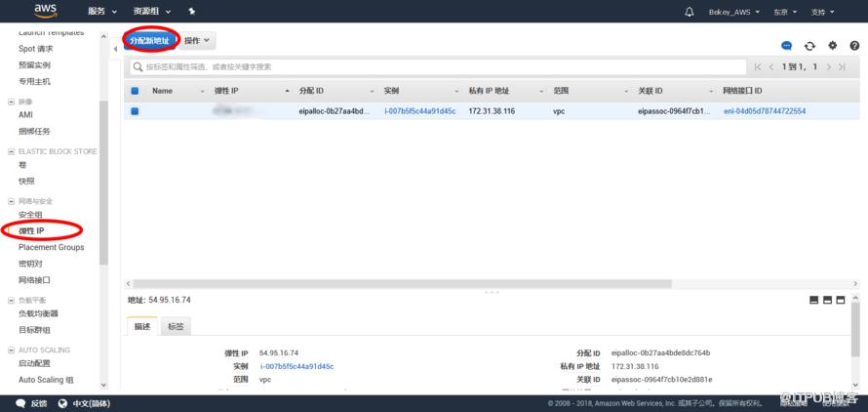Screen dimensions: 868x412
Task: Open 捆绑任务 in sidebar
Action: pyautogui.click(x=34, y=132)
